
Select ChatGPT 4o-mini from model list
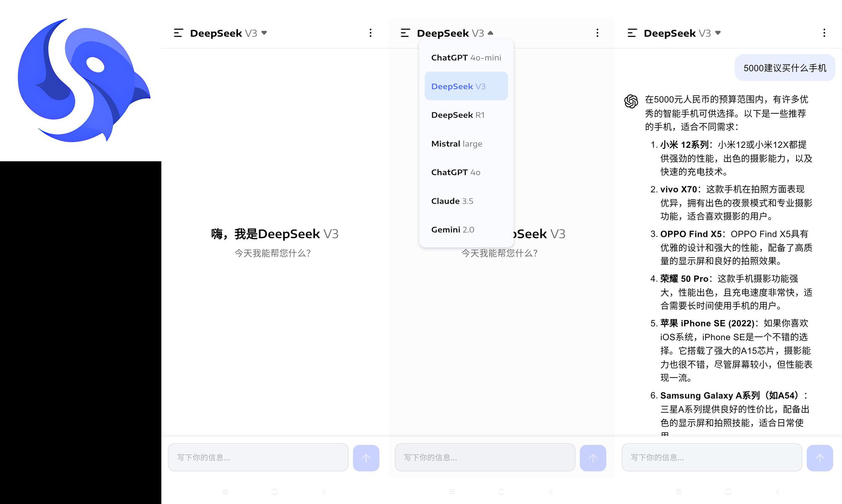[x=466, y=58]
